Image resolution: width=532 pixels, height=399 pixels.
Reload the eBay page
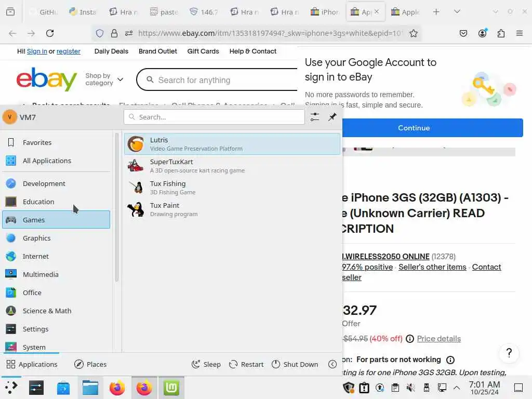tap(50, 33)
